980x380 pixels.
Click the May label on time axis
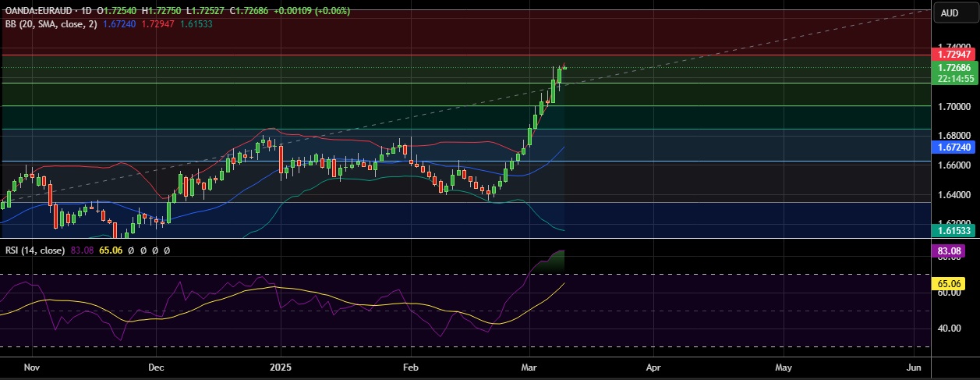click(783, 366)
